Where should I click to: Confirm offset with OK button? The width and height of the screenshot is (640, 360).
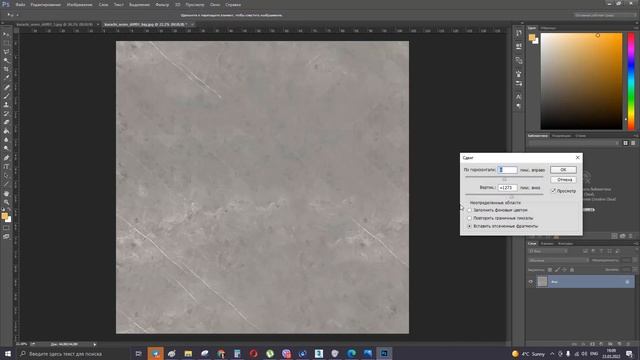point(563,170)
